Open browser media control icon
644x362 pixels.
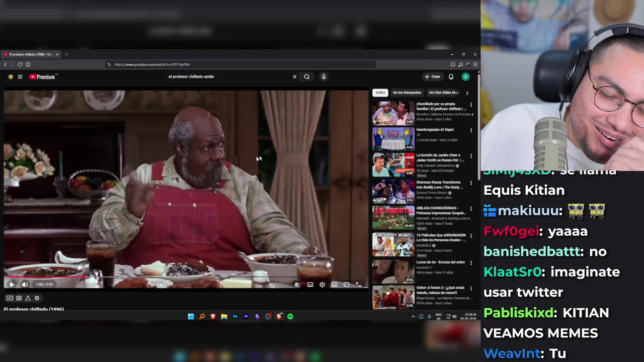pyautogui.click(x=460, y=64)
